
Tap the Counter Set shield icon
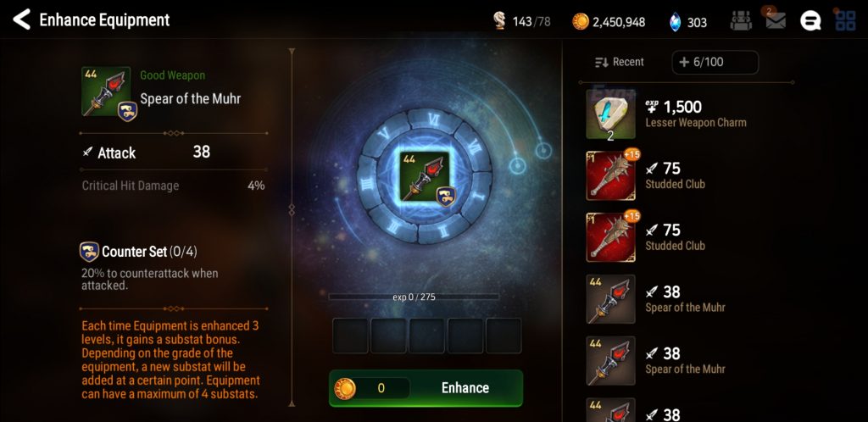click(89, 252)
